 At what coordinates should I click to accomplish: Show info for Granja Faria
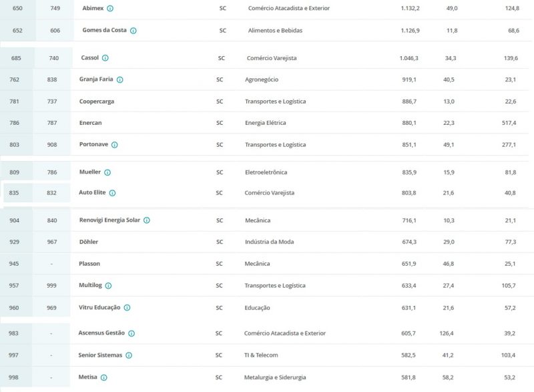[120, 79]
